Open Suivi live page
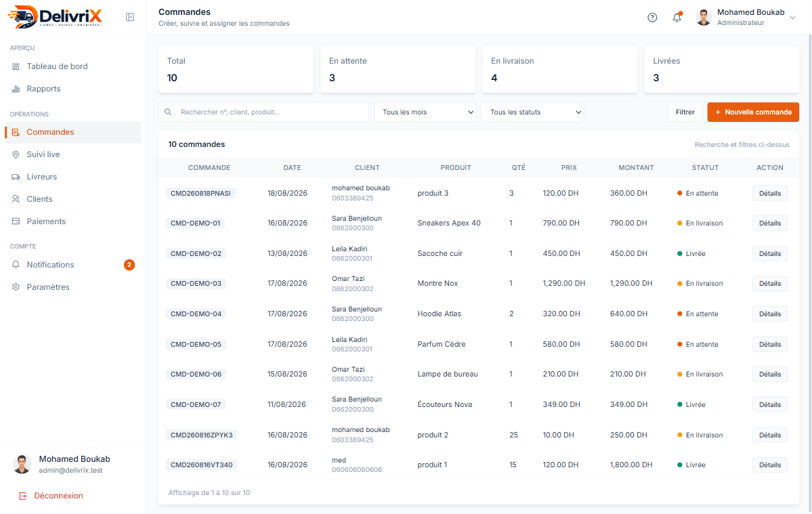The image size is (812, 514). (72, 155)
